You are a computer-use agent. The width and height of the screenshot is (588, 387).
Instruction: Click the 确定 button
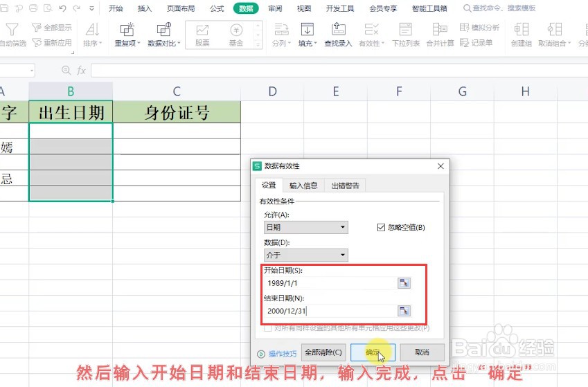pos(373,352)
